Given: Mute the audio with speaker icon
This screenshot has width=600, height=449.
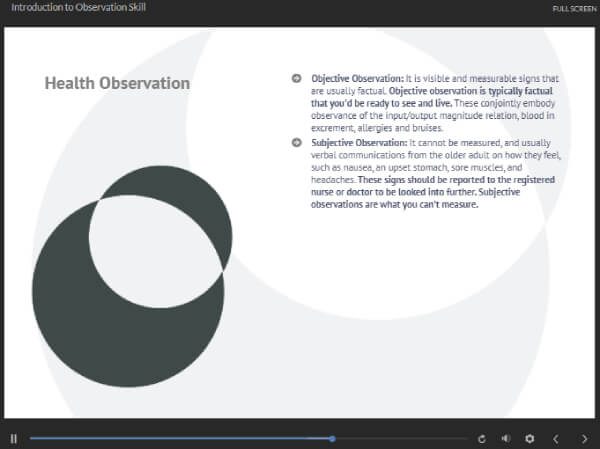Looking at the screenshot, I should coord(506,438).
